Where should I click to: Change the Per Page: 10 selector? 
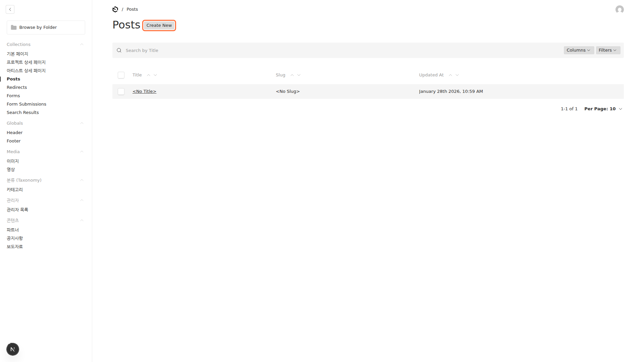coord(603,109)
